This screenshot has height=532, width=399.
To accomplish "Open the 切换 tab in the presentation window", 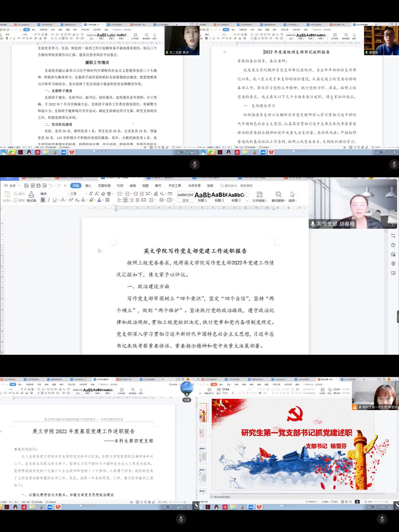I will point(236,385).
